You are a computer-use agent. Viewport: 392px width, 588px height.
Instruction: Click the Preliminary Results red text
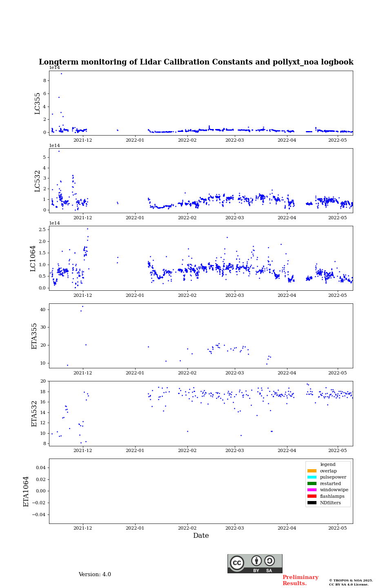pyautogui.click(x=300, y=580)
